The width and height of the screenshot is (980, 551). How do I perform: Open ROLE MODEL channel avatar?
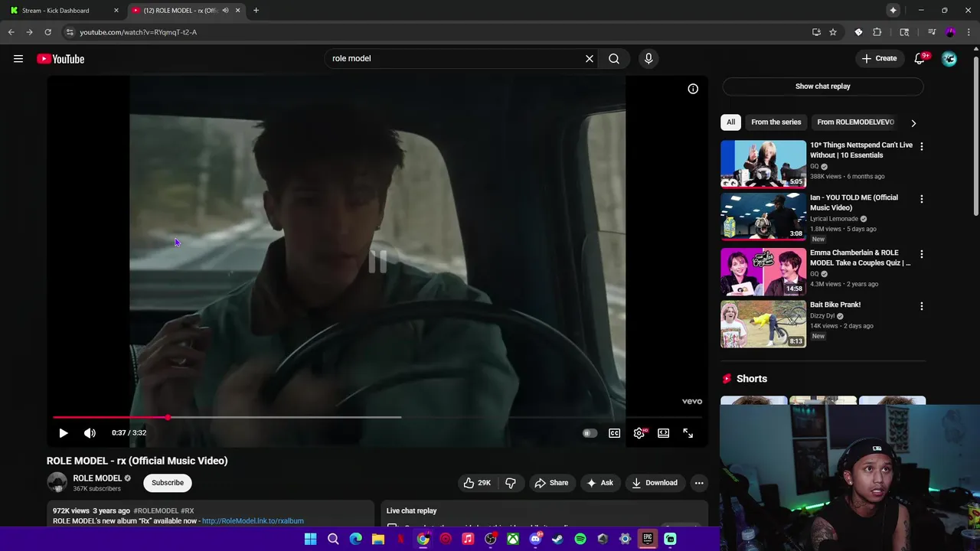57,483
